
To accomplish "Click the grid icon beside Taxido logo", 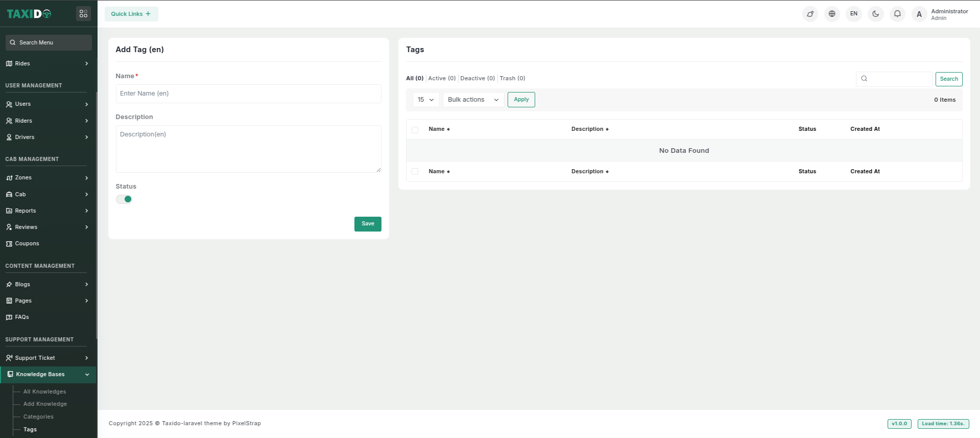I will click(83, 14).
